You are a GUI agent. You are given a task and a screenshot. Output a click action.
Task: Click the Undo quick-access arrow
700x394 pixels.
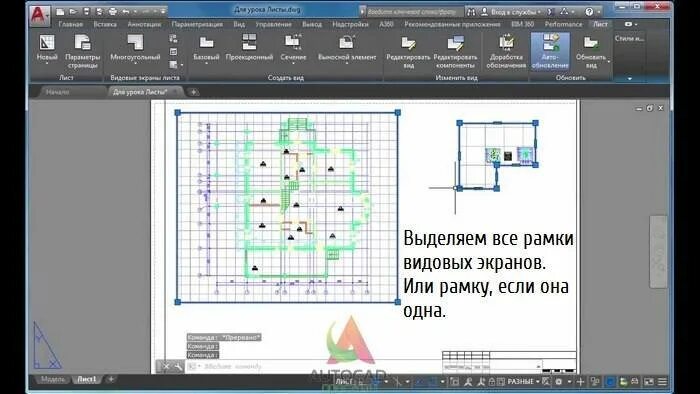(126, 11)
